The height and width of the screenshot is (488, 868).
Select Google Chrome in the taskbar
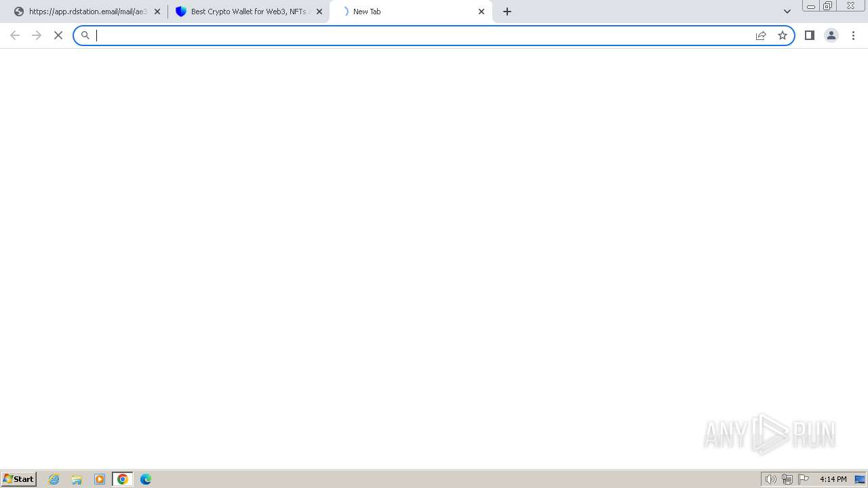pos(123,479)
